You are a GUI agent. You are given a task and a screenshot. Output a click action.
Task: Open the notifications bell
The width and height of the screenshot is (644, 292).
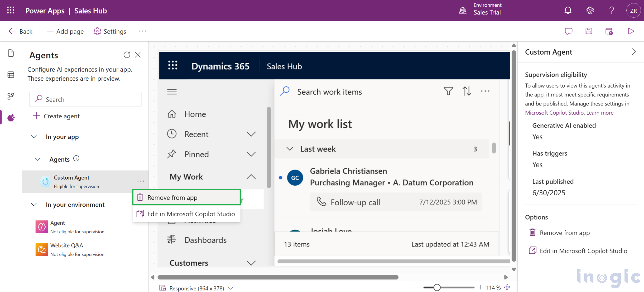click(568, 10)
